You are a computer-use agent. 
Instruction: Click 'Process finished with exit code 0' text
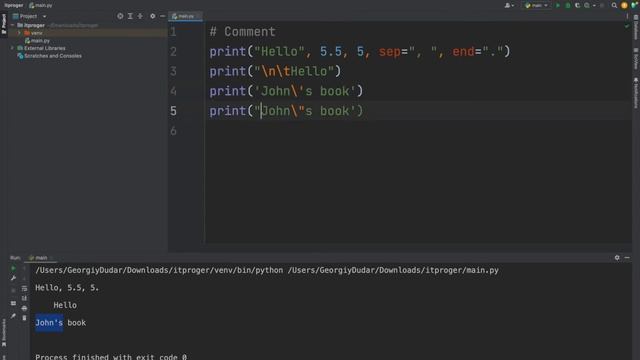111,357
